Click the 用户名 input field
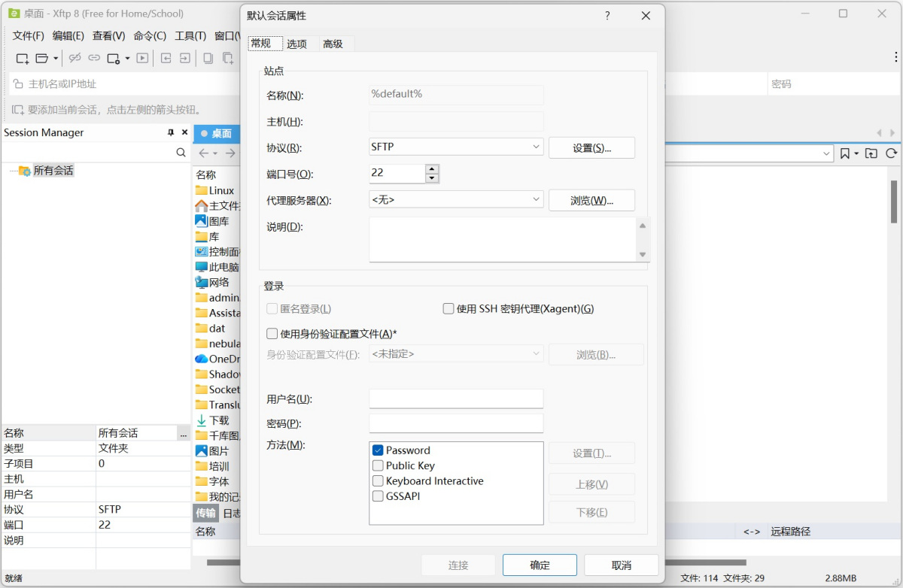Screen dimensions: 903x588 pyautogui.click(x=456, y=399)
